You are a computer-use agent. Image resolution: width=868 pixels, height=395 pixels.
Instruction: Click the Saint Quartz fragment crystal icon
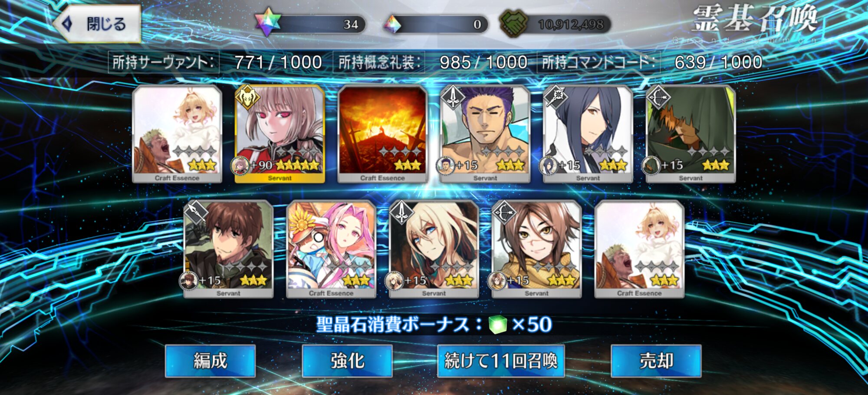click(x=393, y=24)
